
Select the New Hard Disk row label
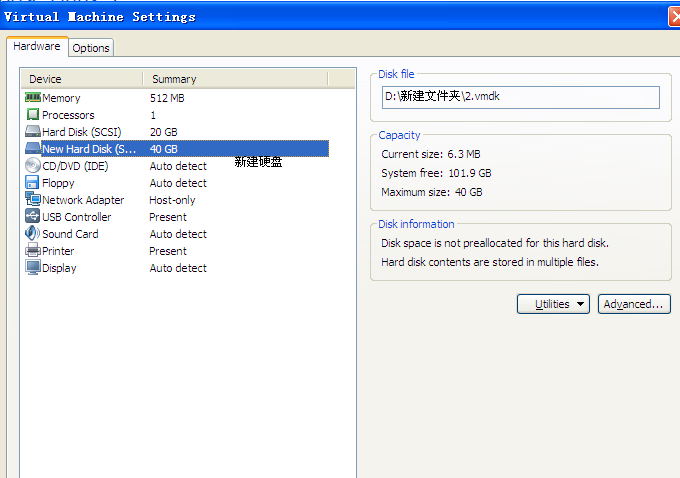[x=89, y=149]
